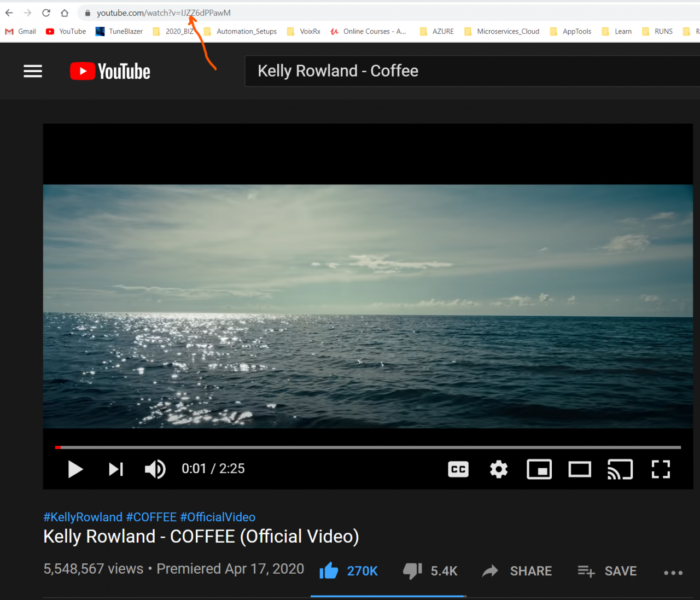This screenshot has width=700, height=600.
Task: Seek using the video progress bar
Action: [368, 447]
